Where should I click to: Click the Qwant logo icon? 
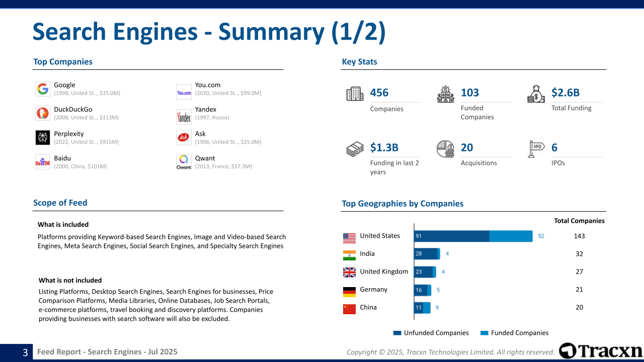click(x=184, y=162)
